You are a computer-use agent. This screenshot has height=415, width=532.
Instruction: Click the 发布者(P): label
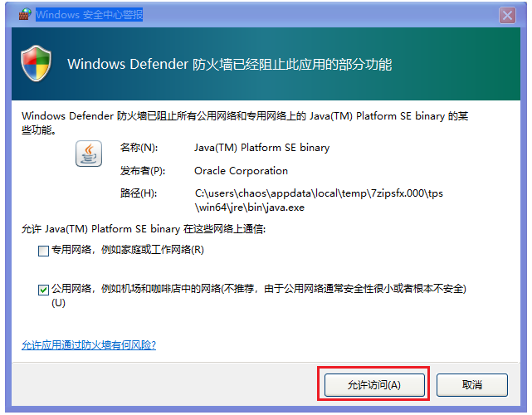coord(143,171)
